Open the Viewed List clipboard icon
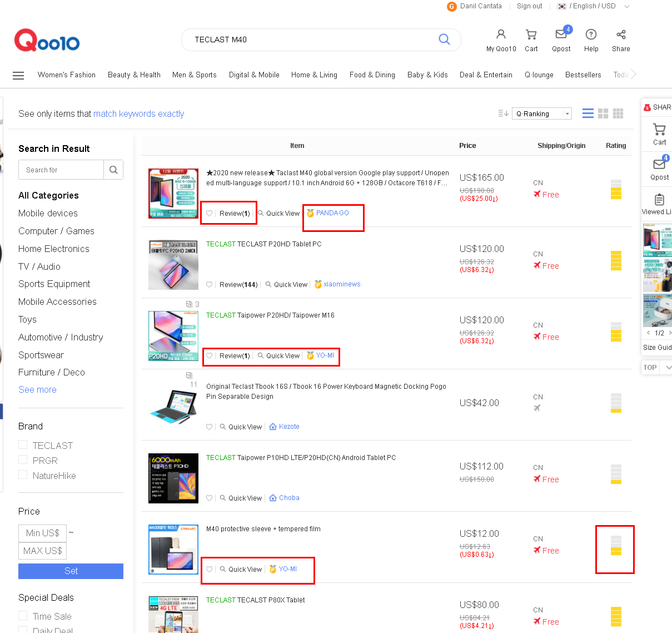Screen dimensions: 672x633 pos(659,200)
